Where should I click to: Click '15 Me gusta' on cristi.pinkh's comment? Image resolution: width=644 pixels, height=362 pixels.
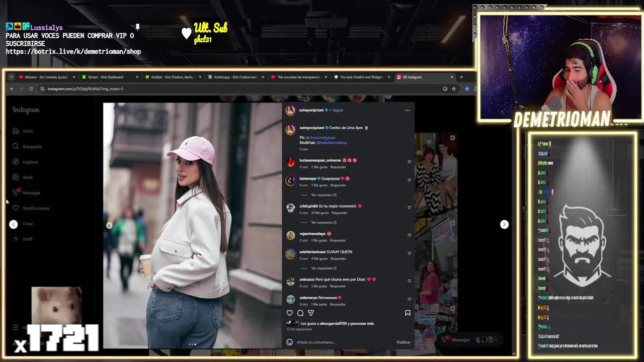[319, 213]
